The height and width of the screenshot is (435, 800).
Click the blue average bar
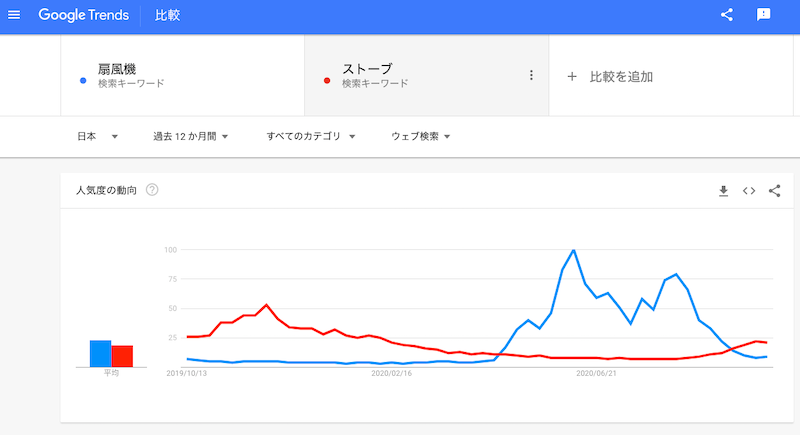(101, 353)
